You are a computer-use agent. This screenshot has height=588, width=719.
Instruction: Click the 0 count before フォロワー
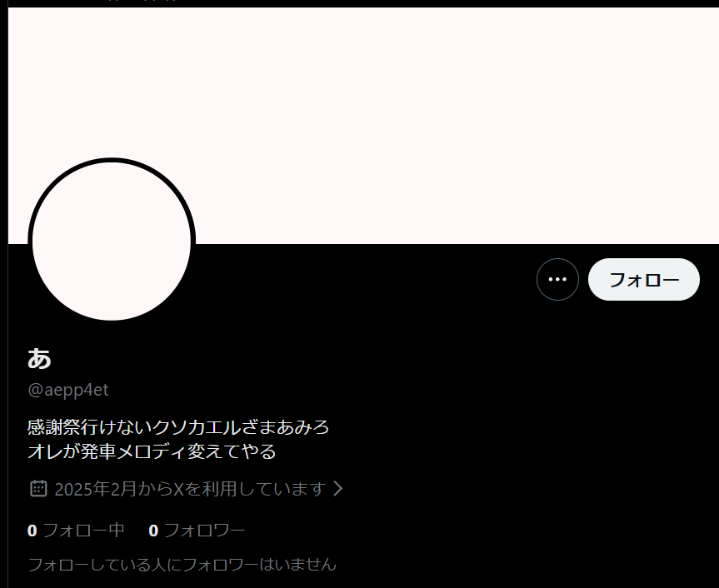tap(153, 531)
